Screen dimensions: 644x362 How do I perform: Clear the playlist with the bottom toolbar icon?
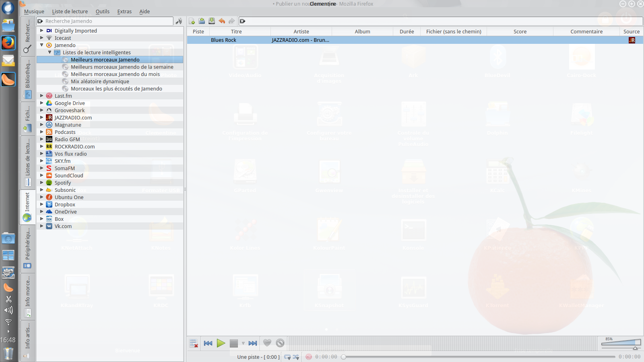coord(194,343)
